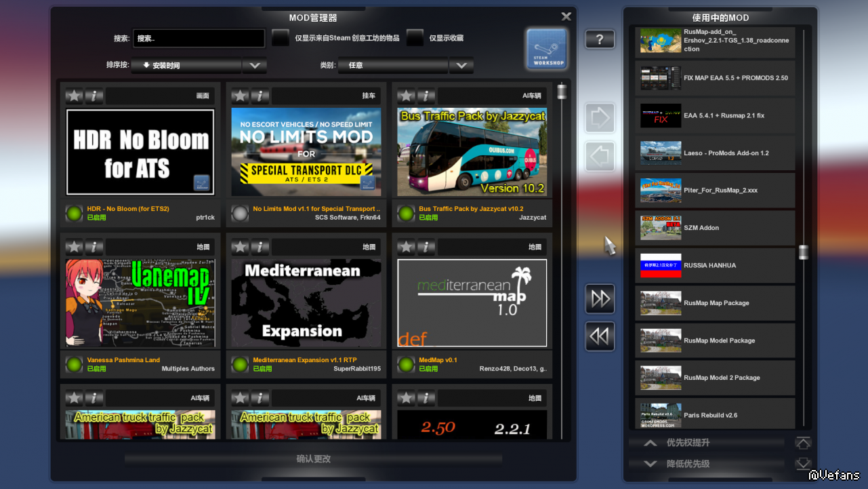Show info for the No Limits Mod

[260, 96]
